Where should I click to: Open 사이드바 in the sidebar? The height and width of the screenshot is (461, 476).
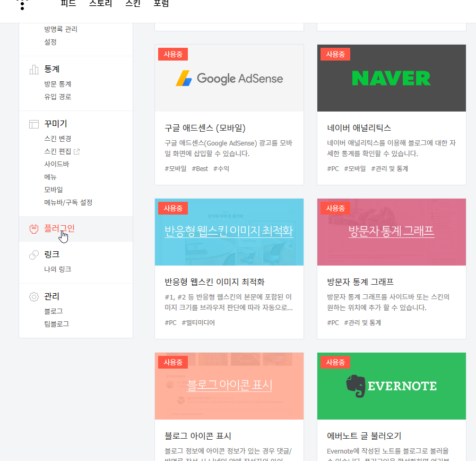click(x=57, y=164)
